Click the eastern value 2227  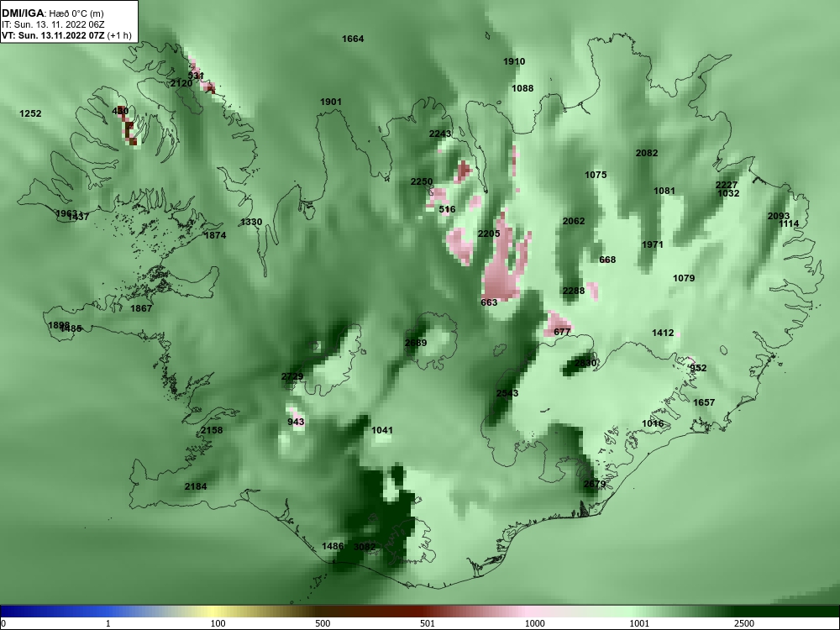(x=727, y=186)
